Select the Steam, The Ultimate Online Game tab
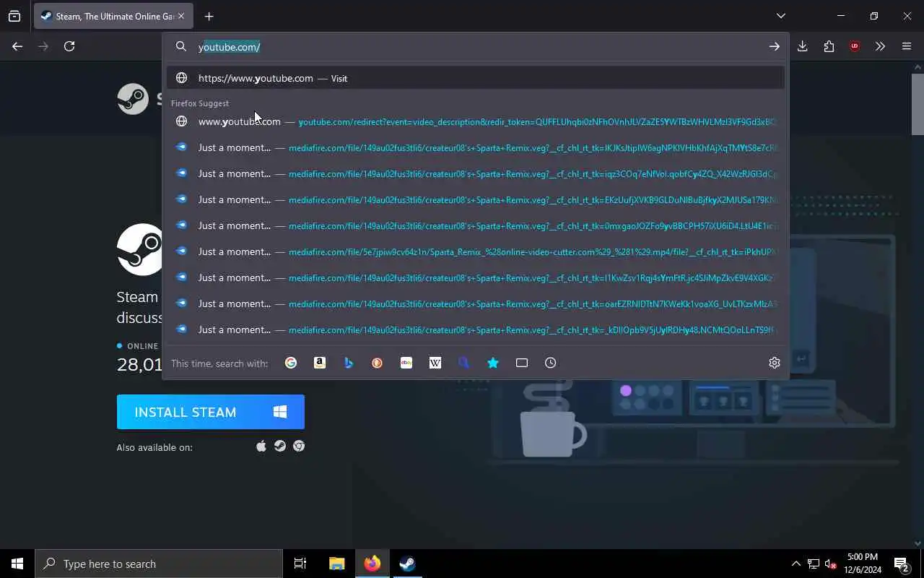The image size is (924, 578). point(113,16)
